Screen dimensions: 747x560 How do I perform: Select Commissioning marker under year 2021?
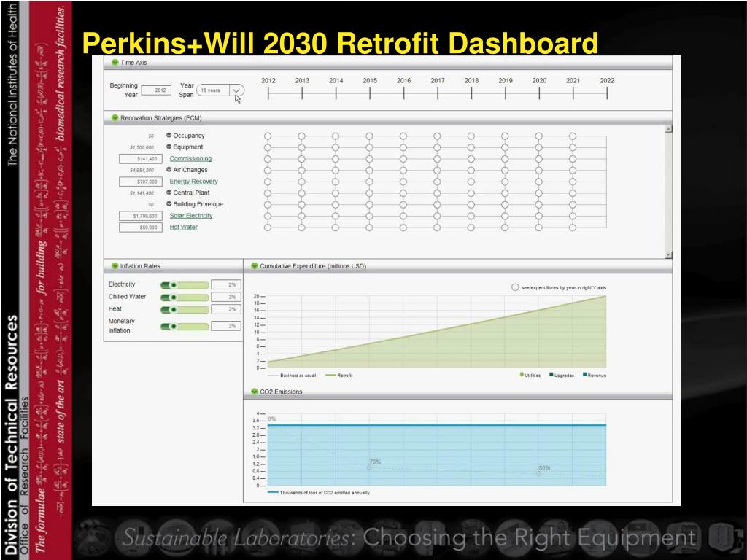pyautogui.click(x=573, y=159)
